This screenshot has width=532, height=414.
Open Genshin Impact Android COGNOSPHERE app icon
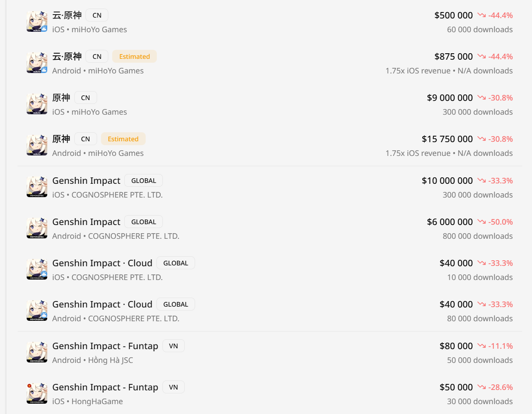tap(37, 228)
